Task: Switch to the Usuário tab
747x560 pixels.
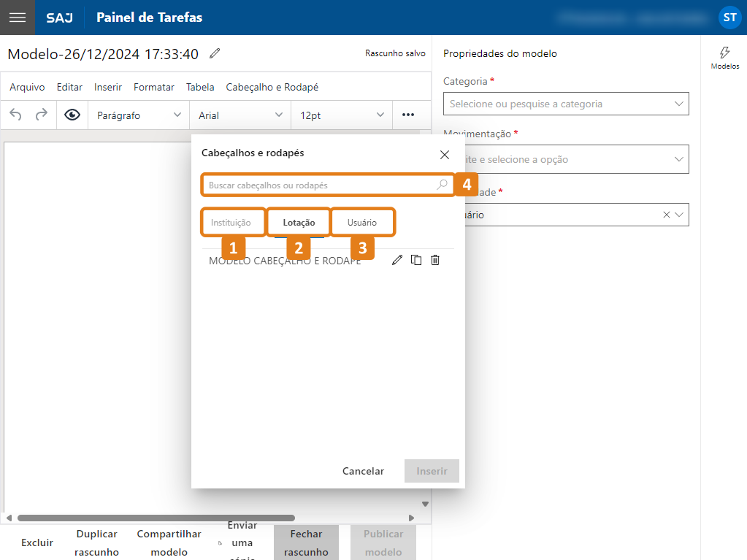Action: (362, 222)
